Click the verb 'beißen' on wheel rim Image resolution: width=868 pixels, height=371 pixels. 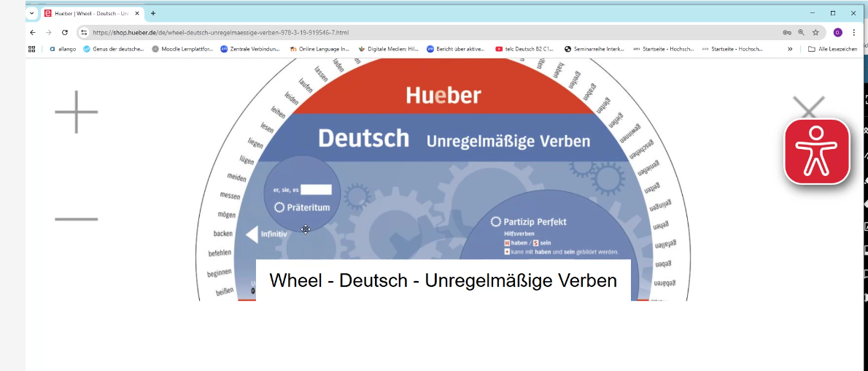pyautogui.click(x=225, y=291)
